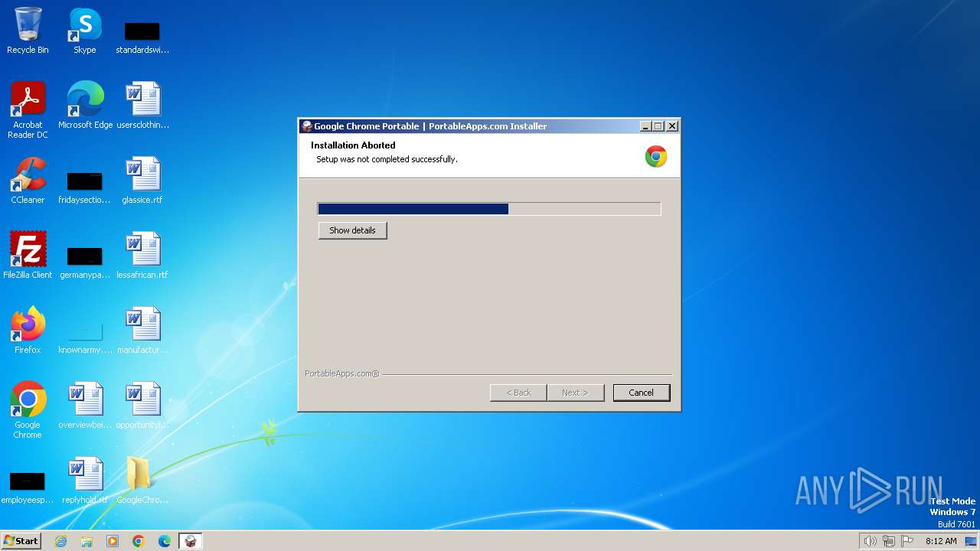Switch to PortableApps installer taskbar item

coord(191,541)
